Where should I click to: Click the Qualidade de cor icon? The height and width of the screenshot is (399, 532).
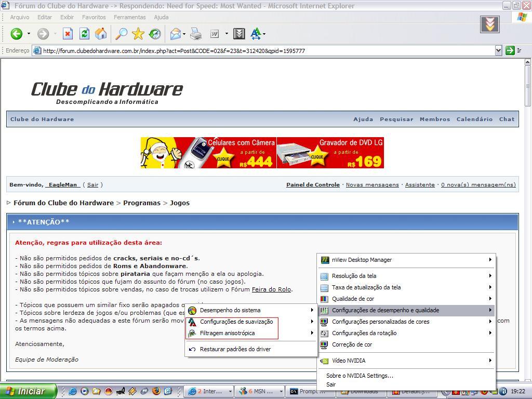(x=324, y=299)
